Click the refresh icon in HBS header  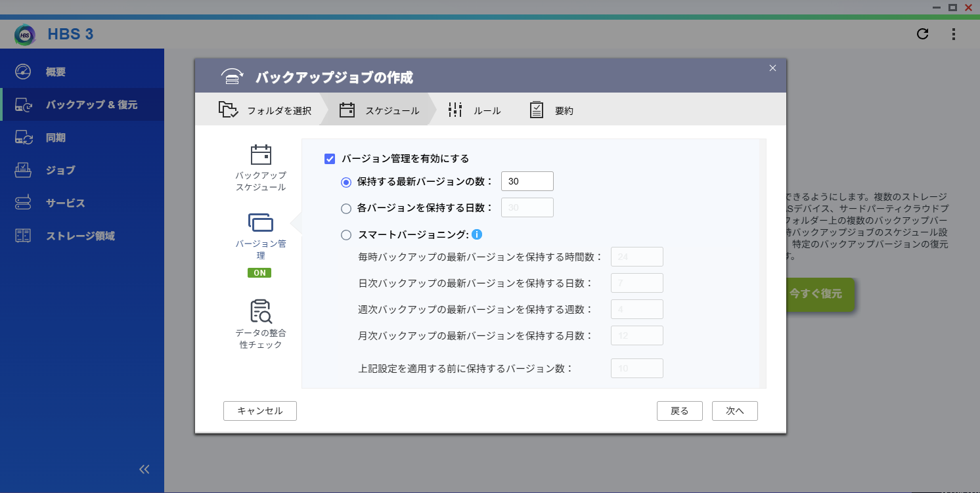[x=922, y=34]
